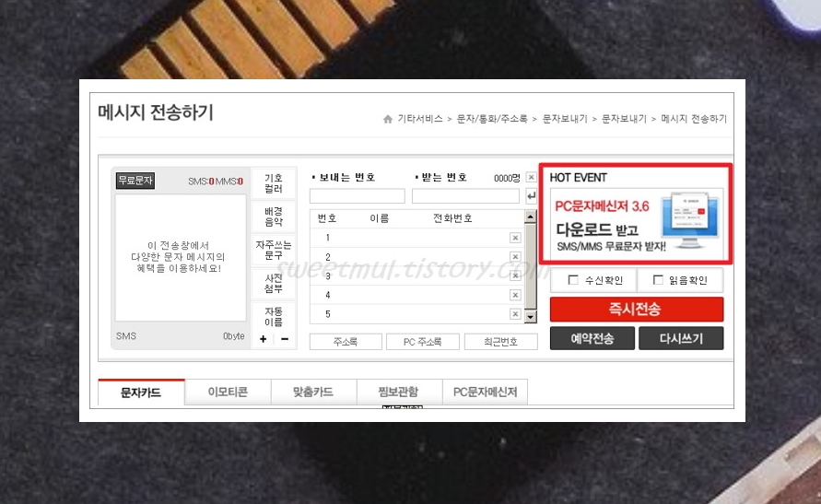The height and width of the screenshot is (504, 821).
Task: Switch to the 맞춤카드 tab
Action: 313,392
